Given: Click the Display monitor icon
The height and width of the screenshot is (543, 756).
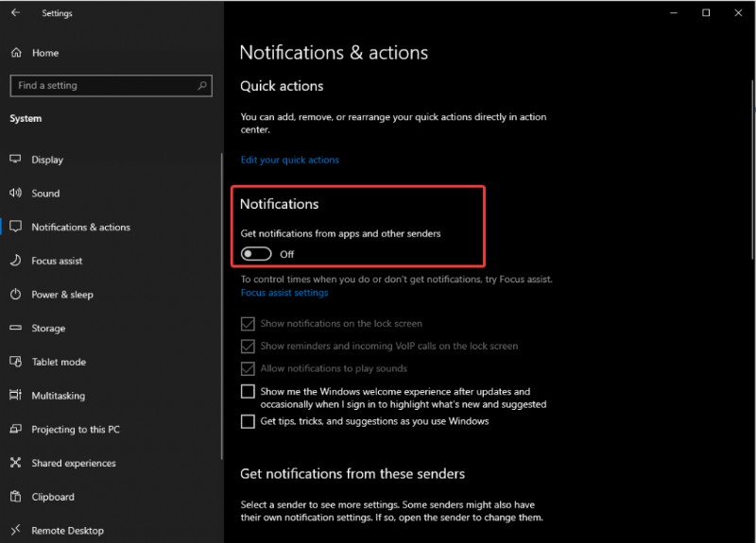Looking at the screenshot, I should [15, 160].
